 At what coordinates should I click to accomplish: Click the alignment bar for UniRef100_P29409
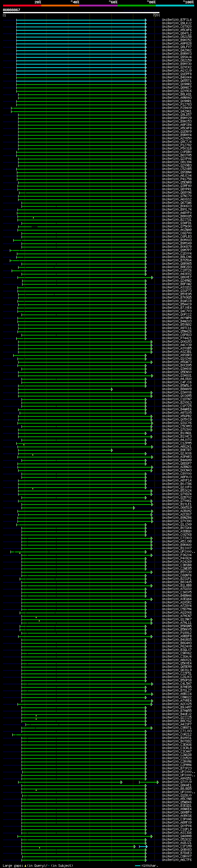click(x=79, y=108)
